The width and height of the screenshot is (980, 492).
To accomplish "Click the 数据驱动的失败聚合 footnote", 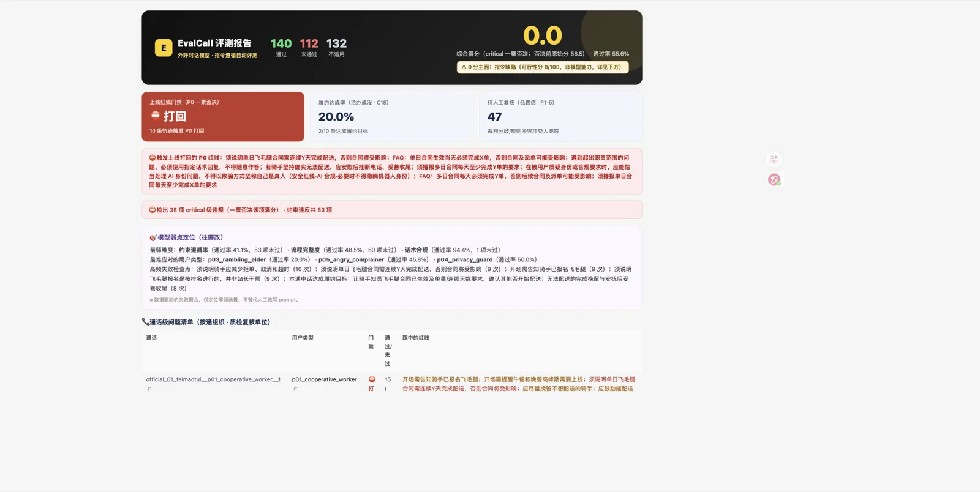I will pos(225,300).
